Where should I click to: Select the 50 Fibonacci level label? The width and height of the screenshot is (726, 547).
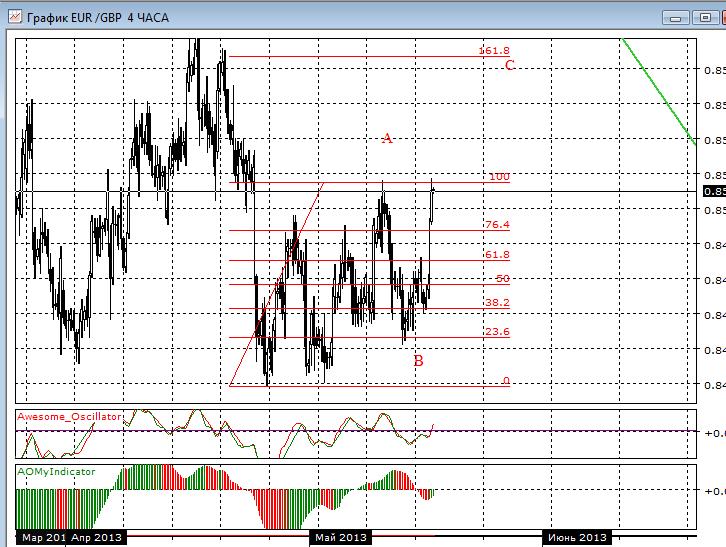click(x=502, y=278)
